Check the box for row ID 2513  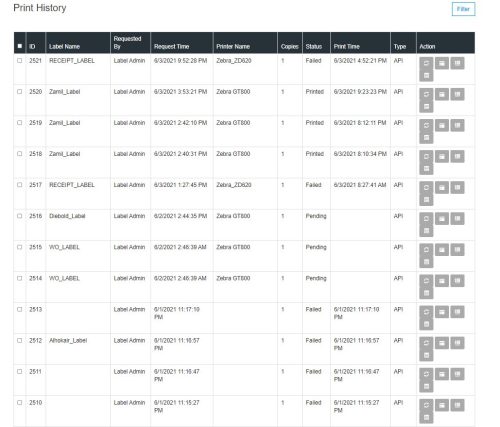(20, 309)
